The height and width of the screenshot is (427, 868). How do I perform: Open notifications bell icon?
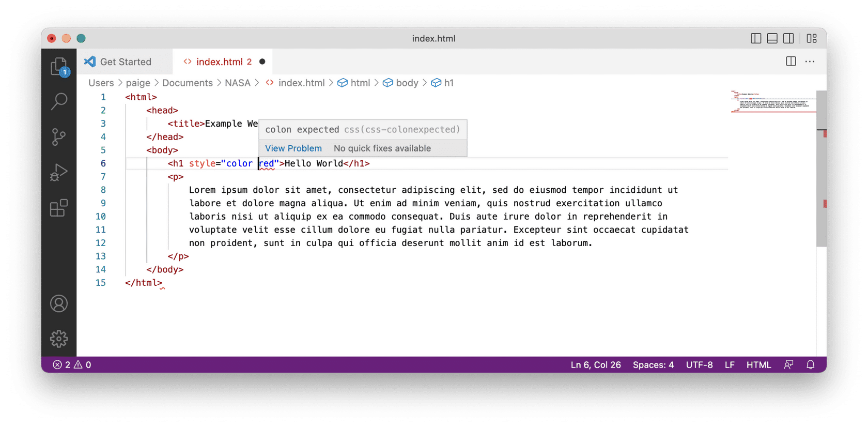pos(811,365)
